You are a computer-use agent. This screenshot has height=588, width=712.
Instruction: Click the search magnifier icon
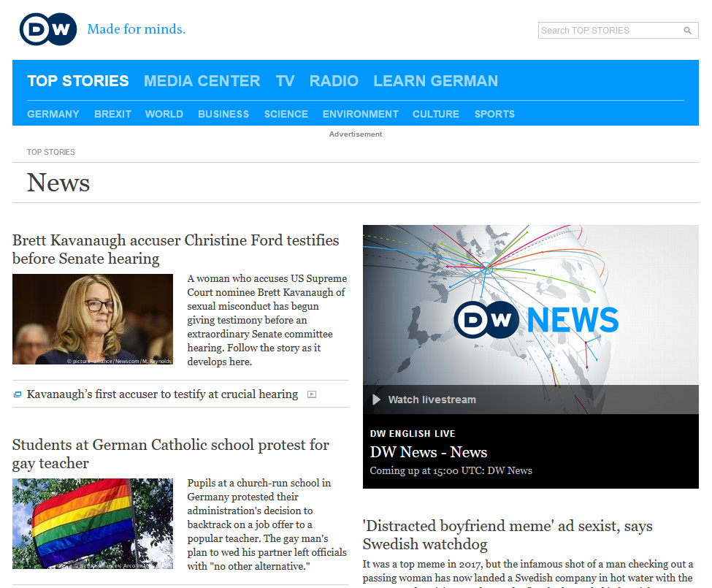tap(687, 31)
